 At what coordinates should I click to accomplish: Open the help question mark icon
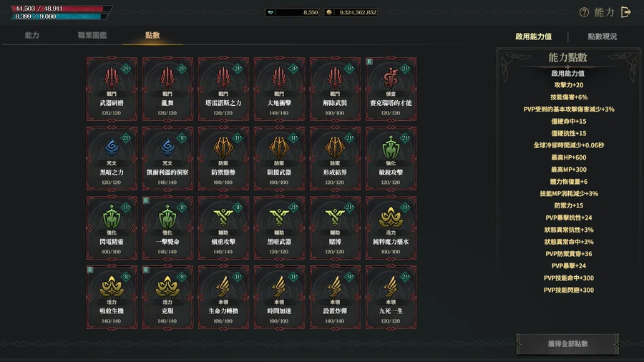pos(584,12)
